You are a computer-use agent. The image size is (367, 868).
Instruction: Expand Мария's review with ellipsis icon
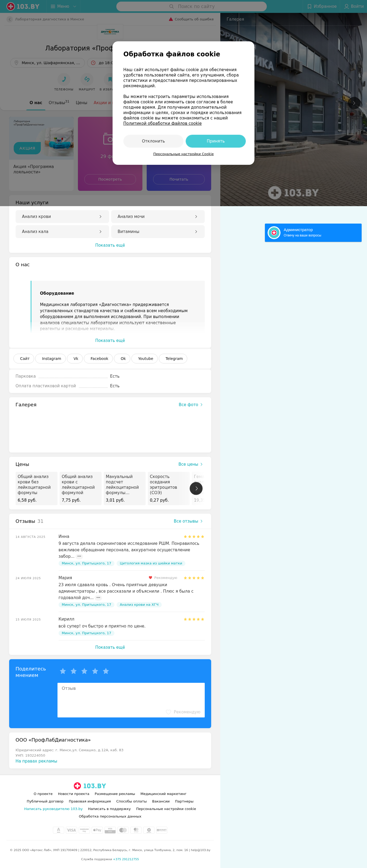98,598
